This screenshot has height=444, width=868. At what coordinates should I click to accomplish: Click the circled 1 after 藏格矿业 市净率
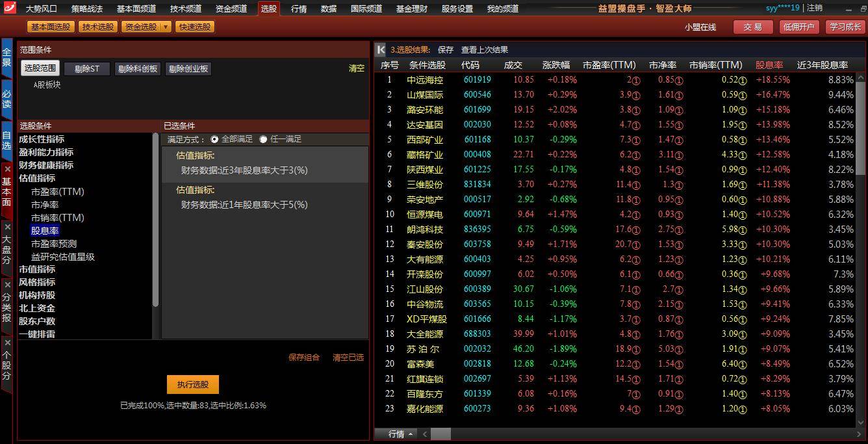click(x=679, y=155)
